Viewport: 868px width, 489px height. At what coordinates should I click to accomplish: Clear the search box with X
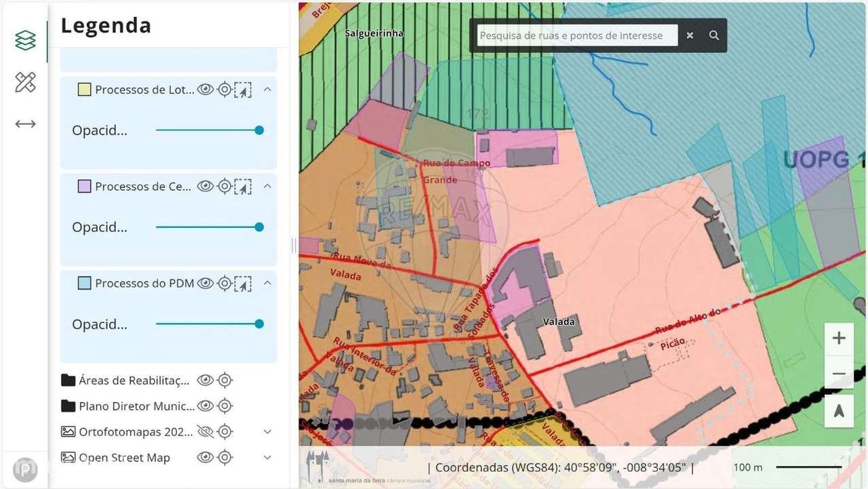click(x=690, y=35)
